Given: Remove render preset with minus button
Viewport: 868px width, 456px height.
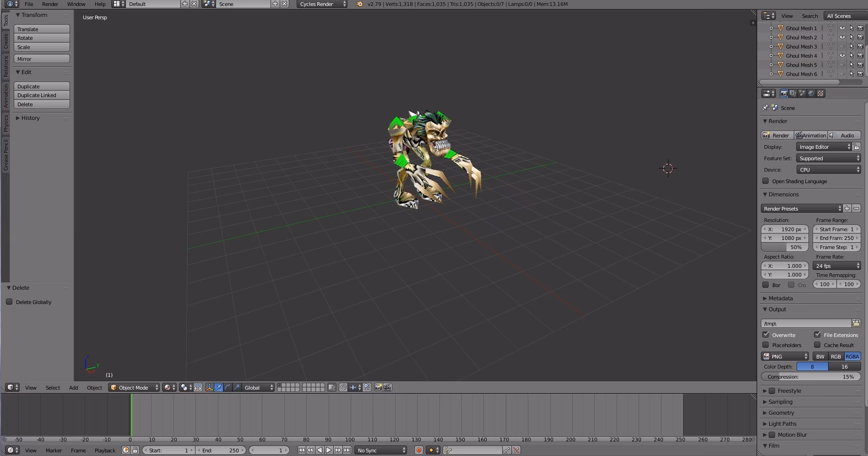Looking at the screenshot, I should (856, 208).
